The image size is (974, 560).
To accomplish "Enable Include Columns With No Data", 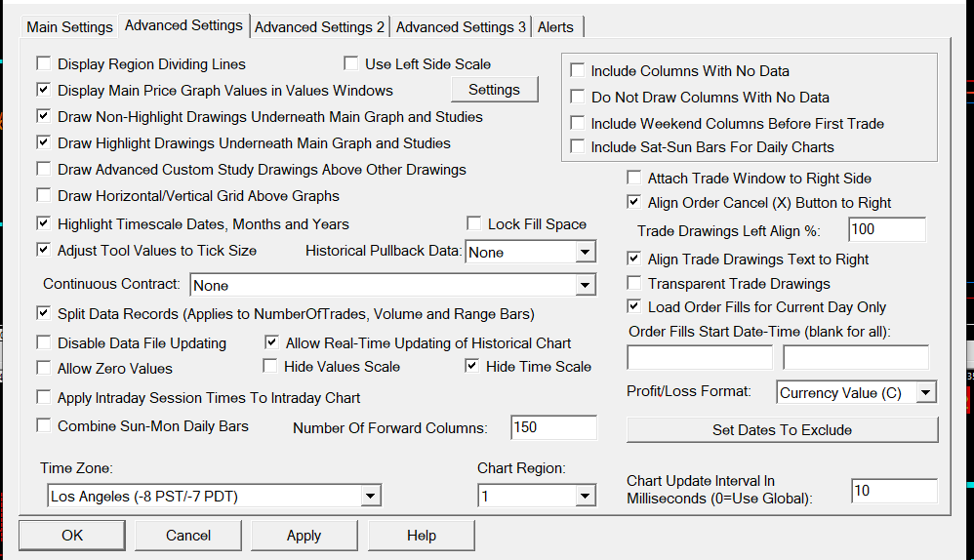I will [578, 71].
